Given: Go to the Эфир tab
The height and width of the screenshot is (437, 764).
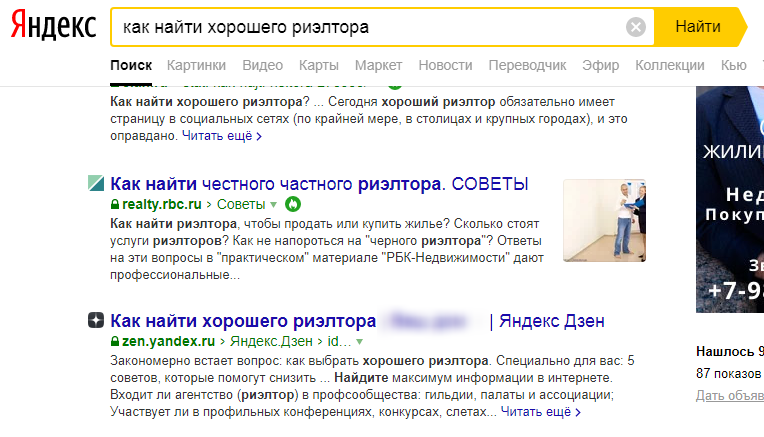Looking at the screenshot, I should tap(601, 65).
